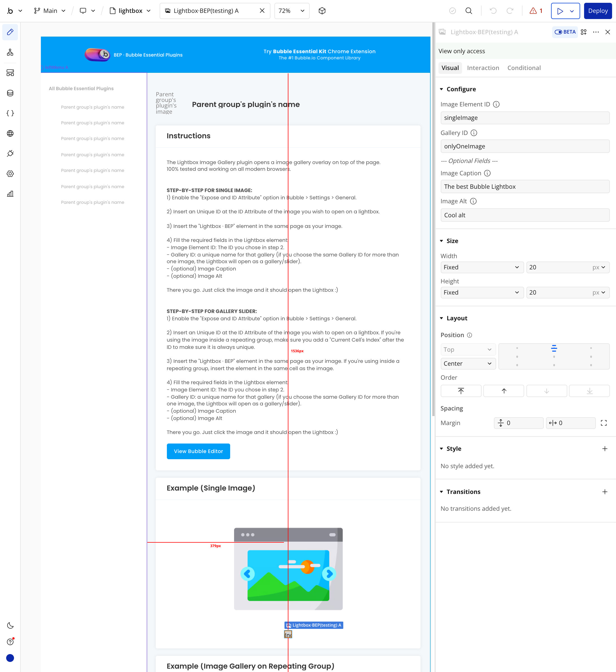Click the Image Caption input field
The height and width of the screenshot is (672, 616).
click(525, 186)
